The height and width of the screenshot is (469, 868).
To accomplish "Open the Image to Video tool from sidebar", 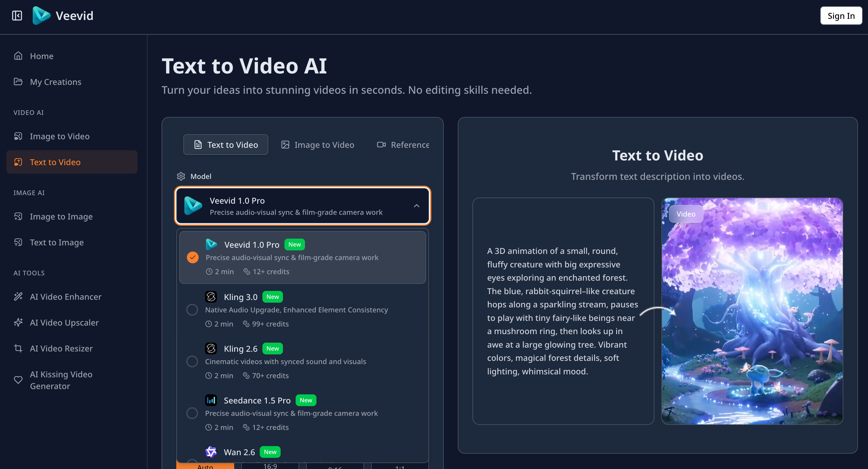I will point(59,136).
